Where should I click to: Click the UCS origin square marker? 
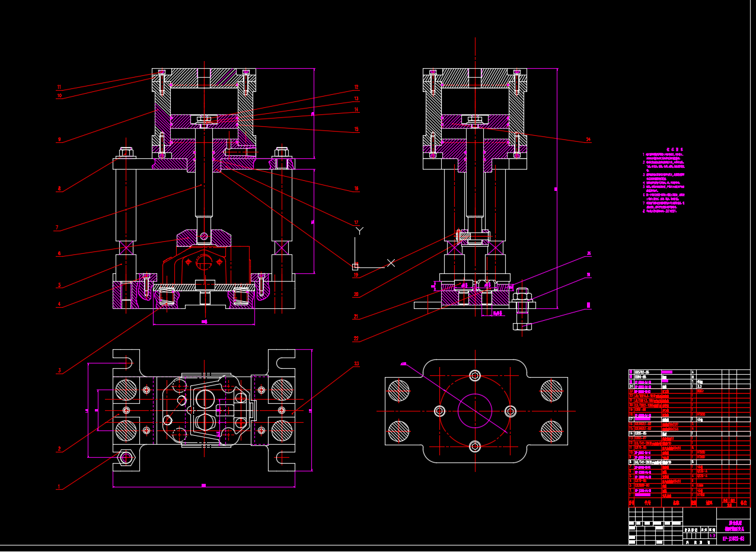point(355,267)
